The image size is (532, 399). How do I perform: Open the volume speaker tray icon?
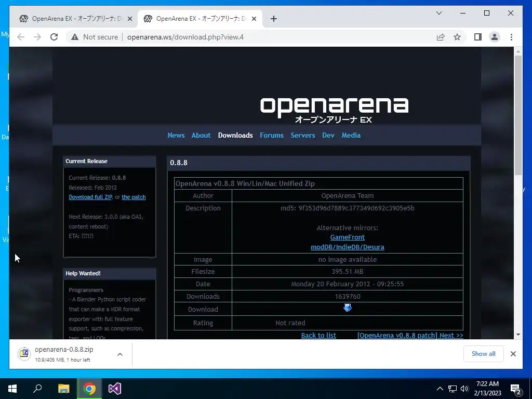[464, 389]
